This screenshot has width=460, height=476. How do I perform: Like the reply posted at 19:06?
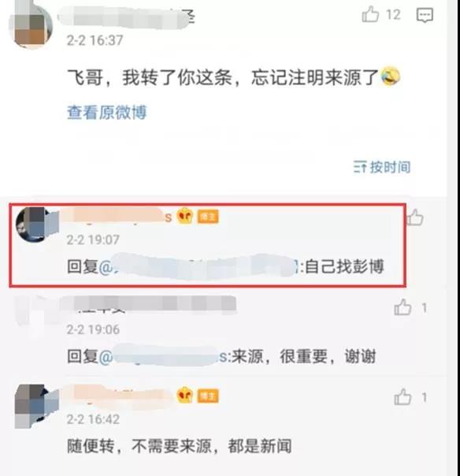[402, 307]
